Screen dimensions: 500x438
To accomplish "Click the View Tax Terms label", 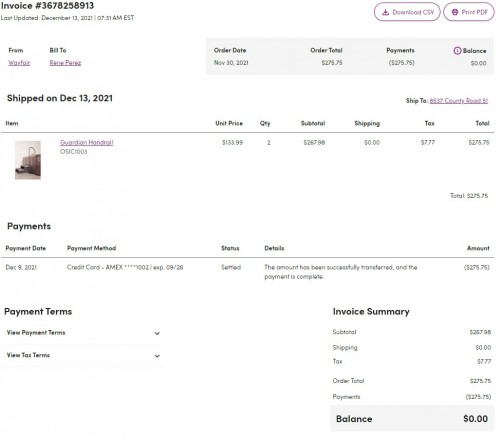I will point(28,355).
